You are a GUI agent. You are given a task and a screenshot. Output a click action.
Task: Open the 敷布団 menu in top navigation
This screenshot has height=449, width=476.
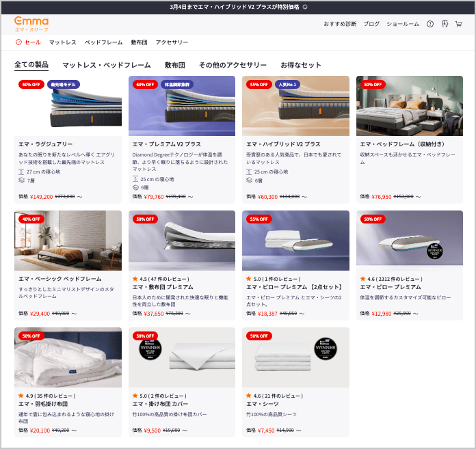139,42
